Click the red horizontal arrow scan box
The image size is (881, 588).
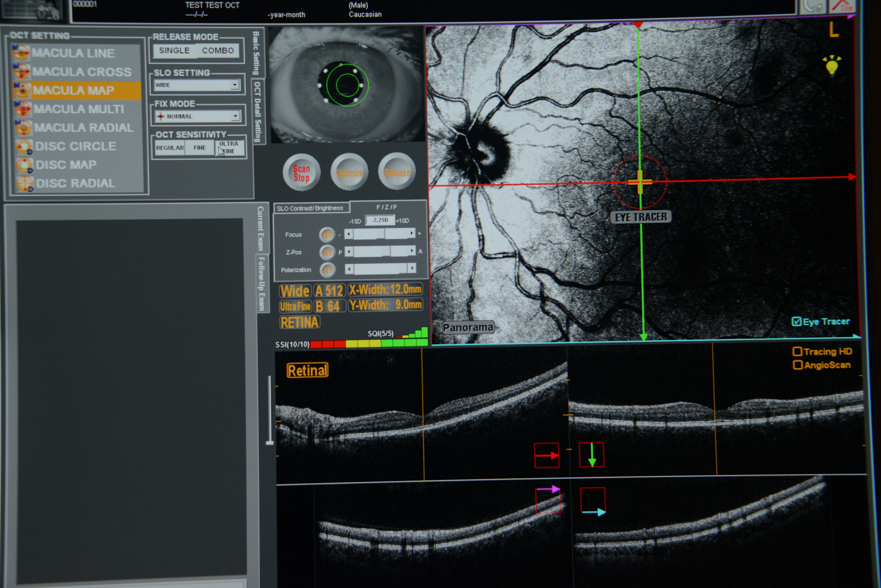pos(547,455)
